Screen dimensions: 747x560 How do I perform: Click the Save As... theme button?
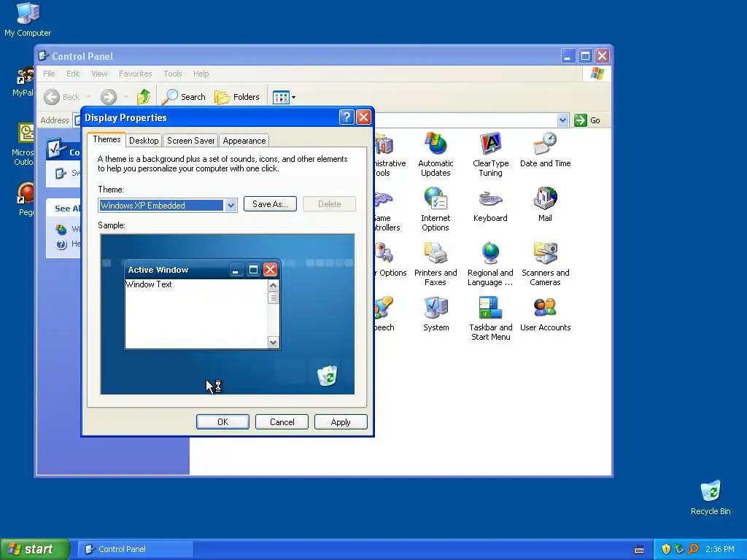pyautogui.click(x=270, y=204)
